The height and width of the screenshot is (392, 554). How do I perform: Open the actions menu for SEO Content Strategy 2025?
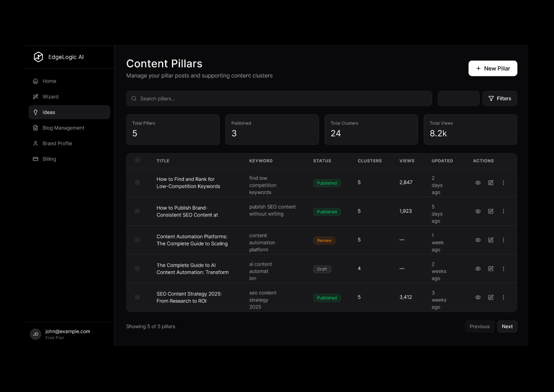coord(503,297)
